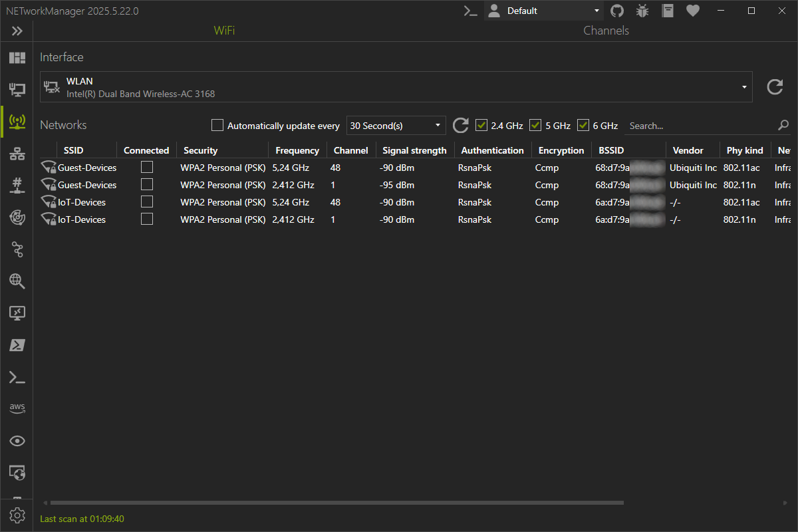Sort networks by Signal strength column
The width and height of the screenshot is (798, 532).
414,150
